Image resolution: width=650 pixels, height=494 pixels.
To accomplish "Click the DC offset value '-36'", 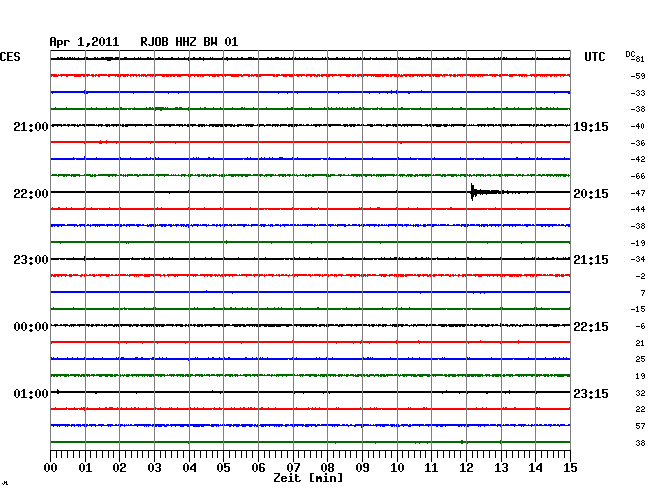I will (638, 143).
